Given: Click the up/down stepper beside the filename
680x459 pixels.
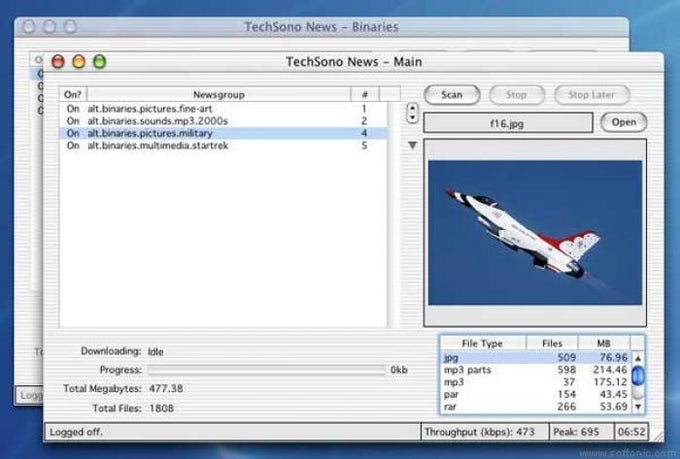Looking at the screenshot, I should point(412,113).
